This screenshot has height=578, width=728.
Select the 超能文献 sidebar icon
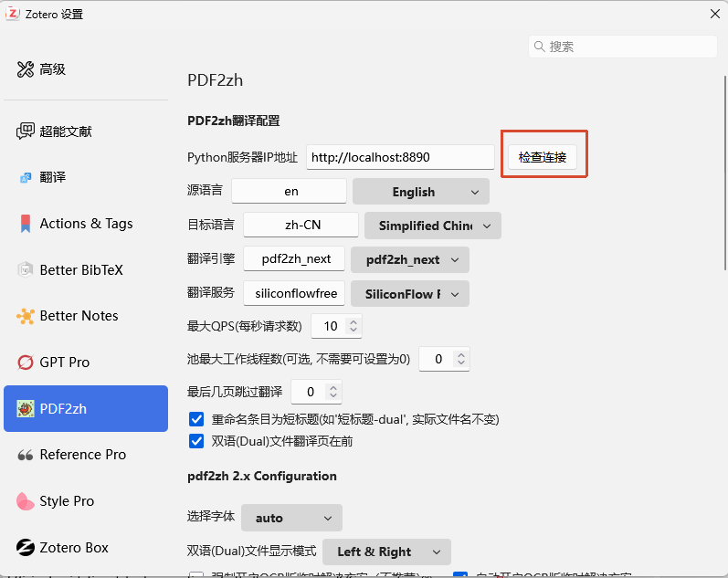tap(26, 131)
